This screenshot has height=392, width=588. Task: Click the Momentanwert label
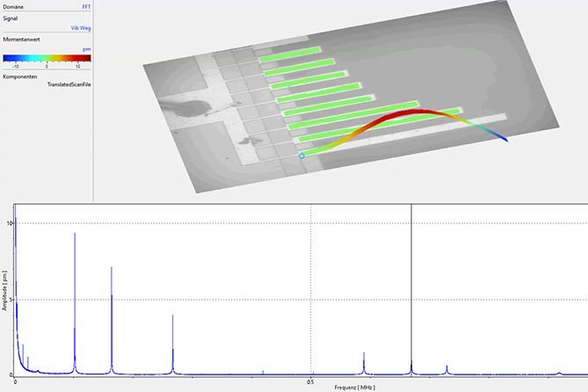[x=23, y=40]
